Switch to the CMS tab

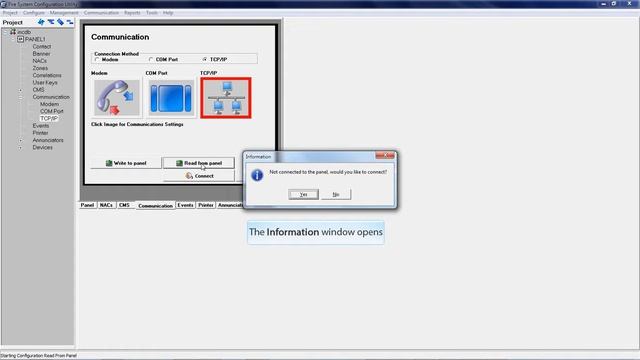(124, 205)
